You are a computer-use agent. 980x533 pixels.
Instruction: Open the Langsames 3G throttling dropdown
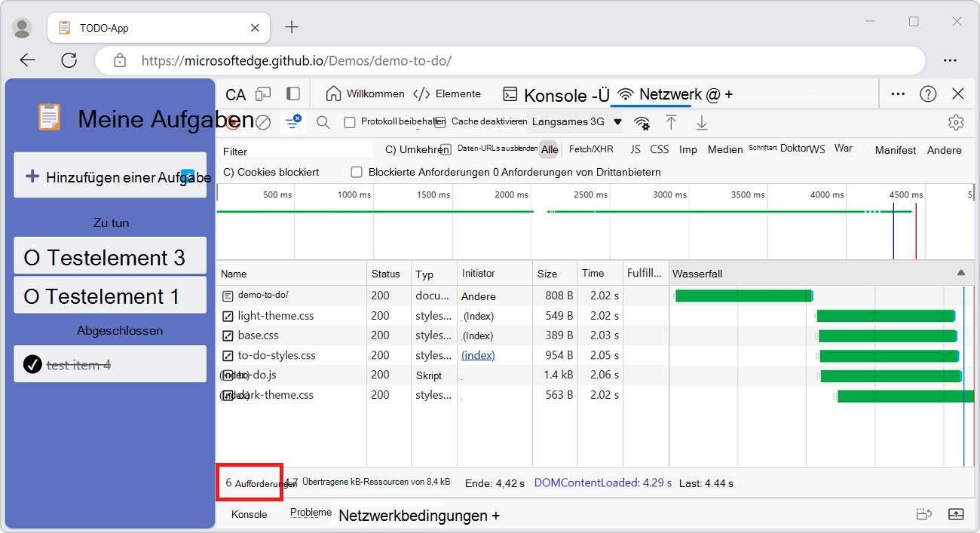574,121
